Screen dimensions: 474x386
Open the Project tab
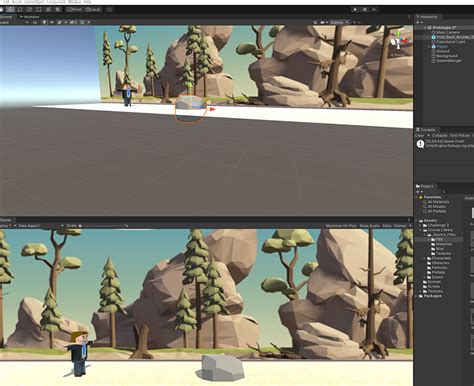coord(424,186)
